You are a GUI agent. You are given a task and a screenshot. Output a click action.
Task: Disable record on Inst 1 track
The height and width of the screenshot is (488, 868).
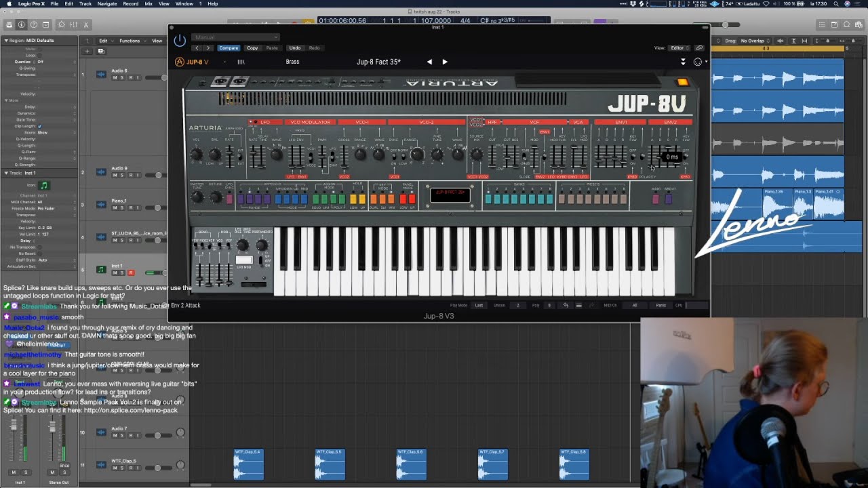tap(130, 272)
